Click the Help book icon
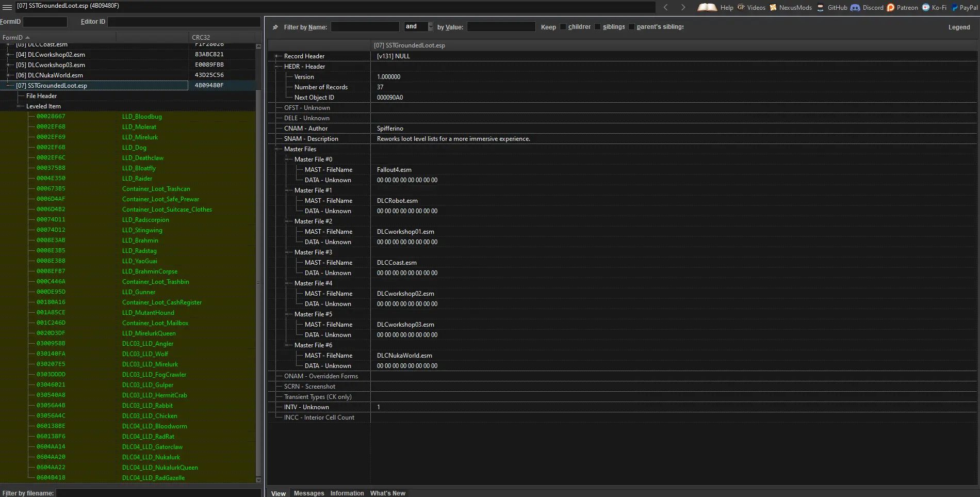The width and height of the screenshot is (980, 497). point(707,7)
